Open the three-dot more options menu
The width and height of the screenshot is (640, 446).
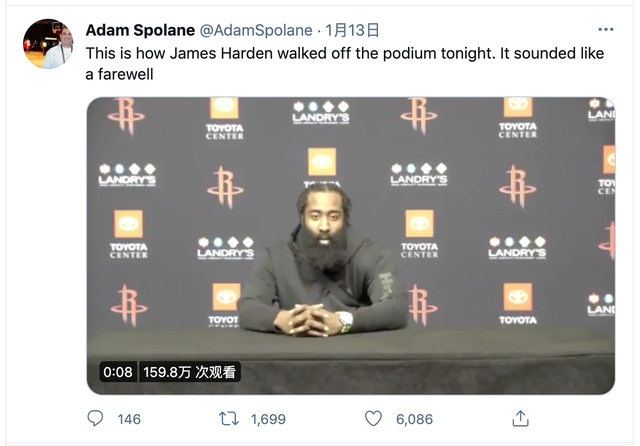606,29
